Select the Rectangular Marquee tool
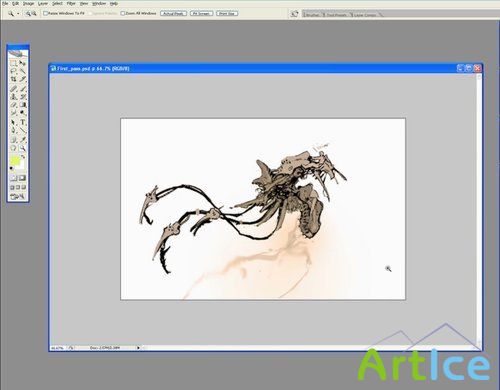 [13, 63]
